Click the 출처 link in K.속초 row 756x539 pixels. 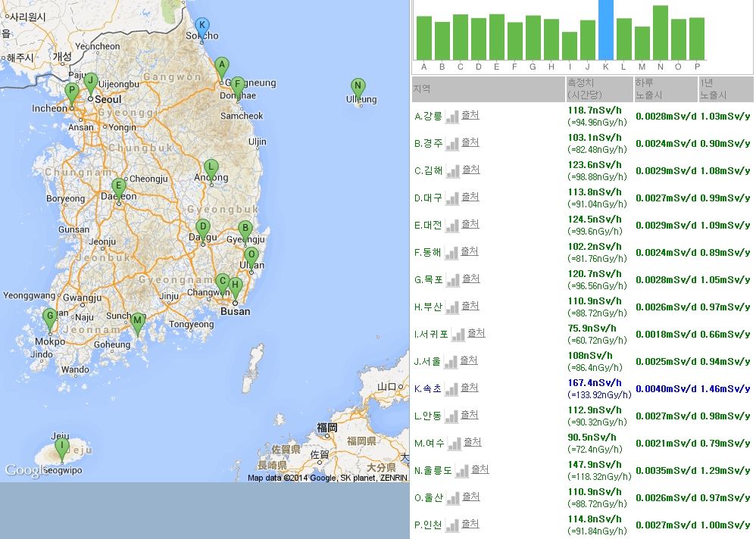click(x=470, y=388)
